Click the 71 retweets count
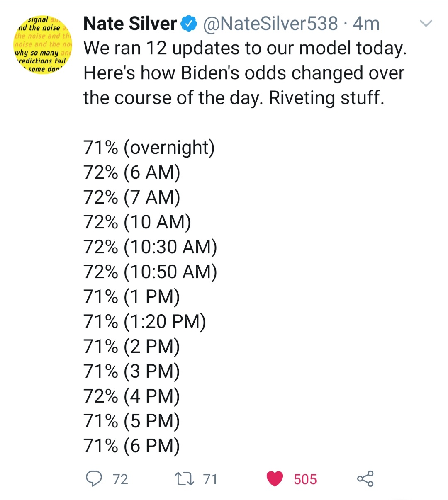The height and width of the screenshot is (500, 448). point(210,479)
